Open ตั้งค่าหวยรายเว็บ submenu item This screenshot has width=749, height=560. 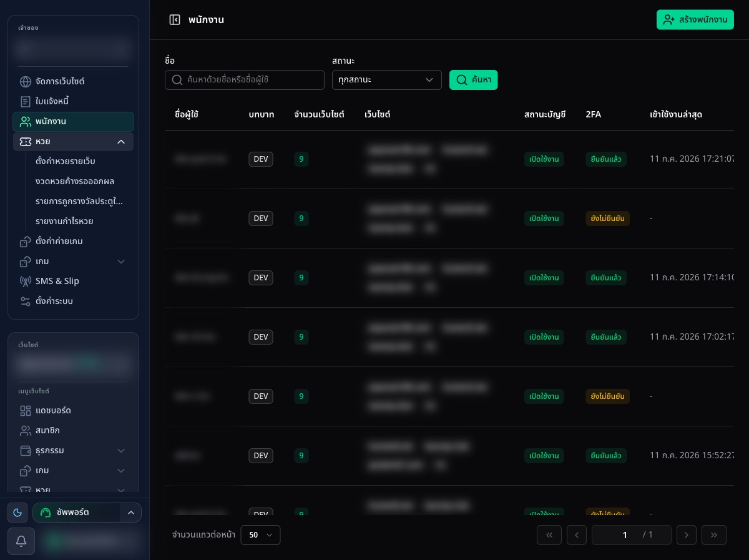pos(73,161)
